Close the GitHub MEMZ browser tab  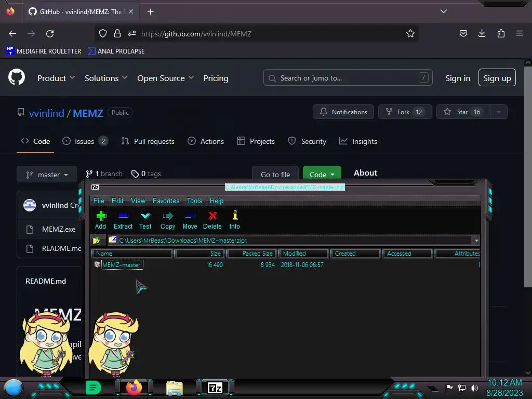pyautogui.click(x=131, y=11)
